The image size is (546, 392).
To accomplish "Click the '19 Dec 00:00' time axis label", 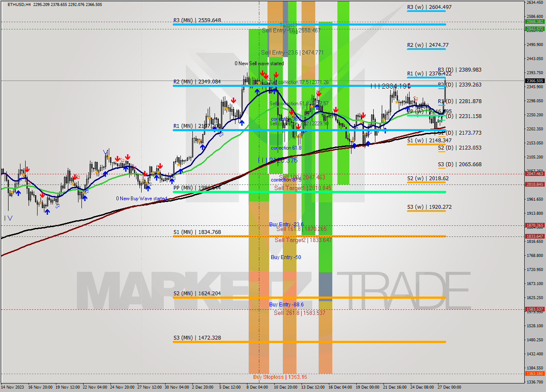I will pos(368,387).
